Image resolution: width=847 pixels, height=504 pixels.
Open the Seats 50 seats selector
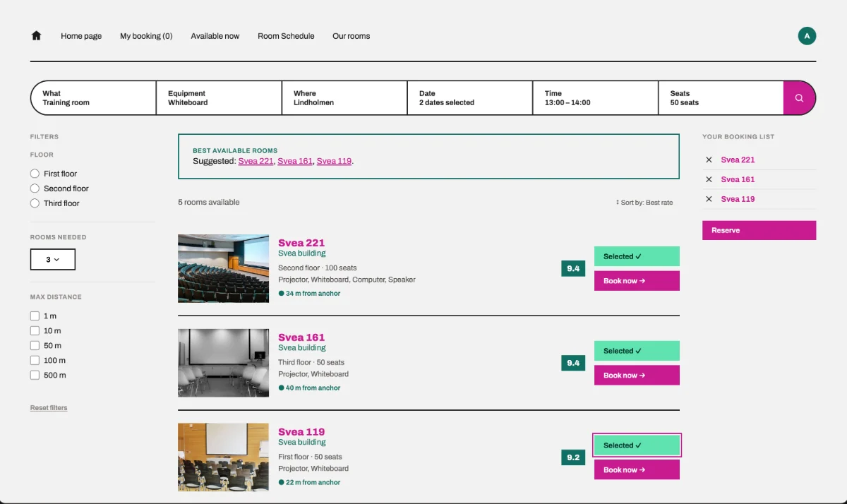(x=721, y=98)
